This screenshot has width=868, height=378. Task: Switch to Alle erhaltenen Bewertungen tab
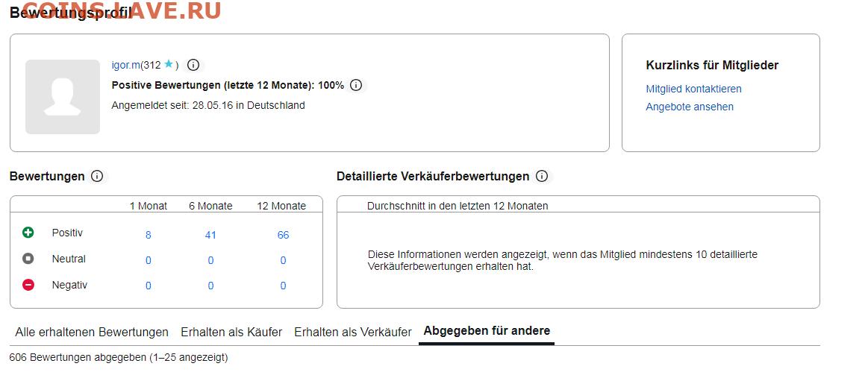pos(92,332)
